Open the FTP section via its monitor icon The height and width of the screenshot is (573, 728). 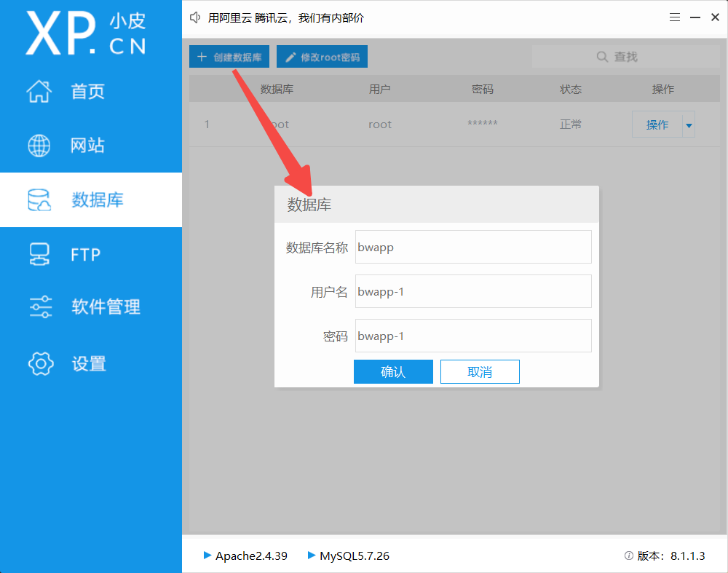coord(40,253)
